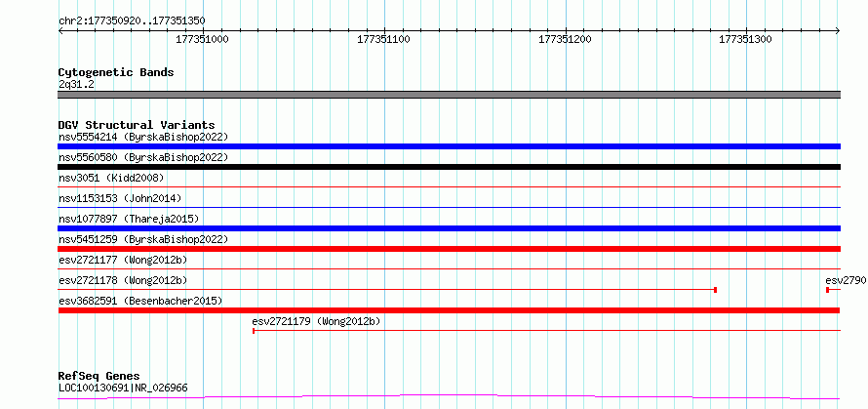Open the esv3682591 (Besenbacher2015) variant label
The image size is (868, 409).
coord(140,301)
